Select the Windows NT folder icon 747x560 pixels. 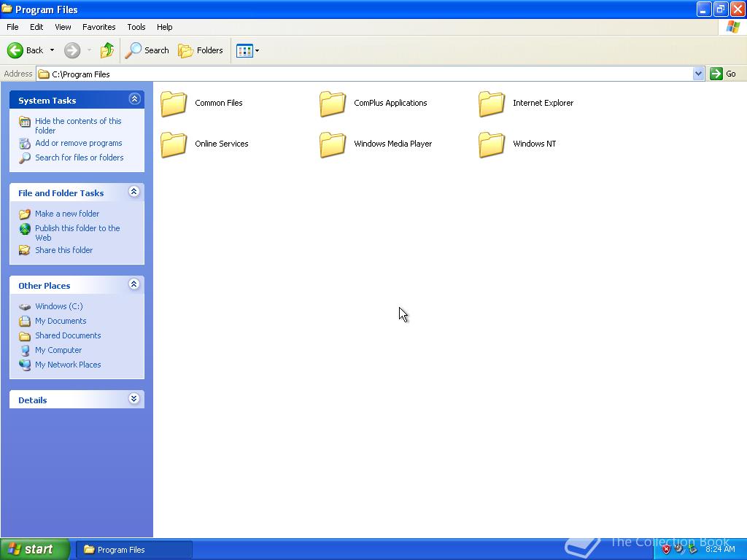coord(492,145)
